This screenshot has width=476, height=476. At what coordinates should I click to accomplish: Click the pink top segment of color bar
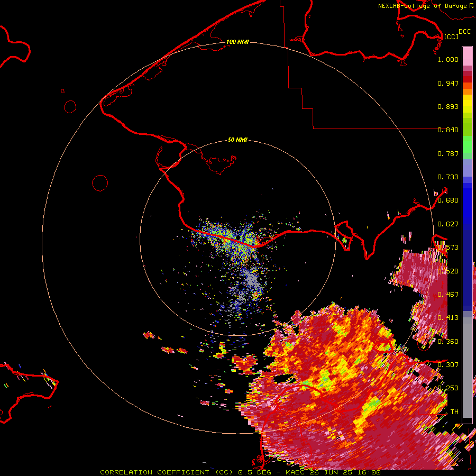[467, 56]
